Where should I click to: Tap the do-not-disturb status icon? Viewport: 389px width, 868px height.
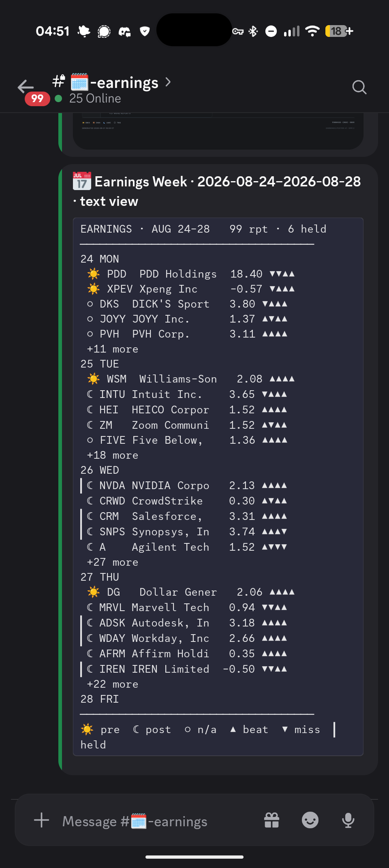pyautogui.click(x=271, y=31)
